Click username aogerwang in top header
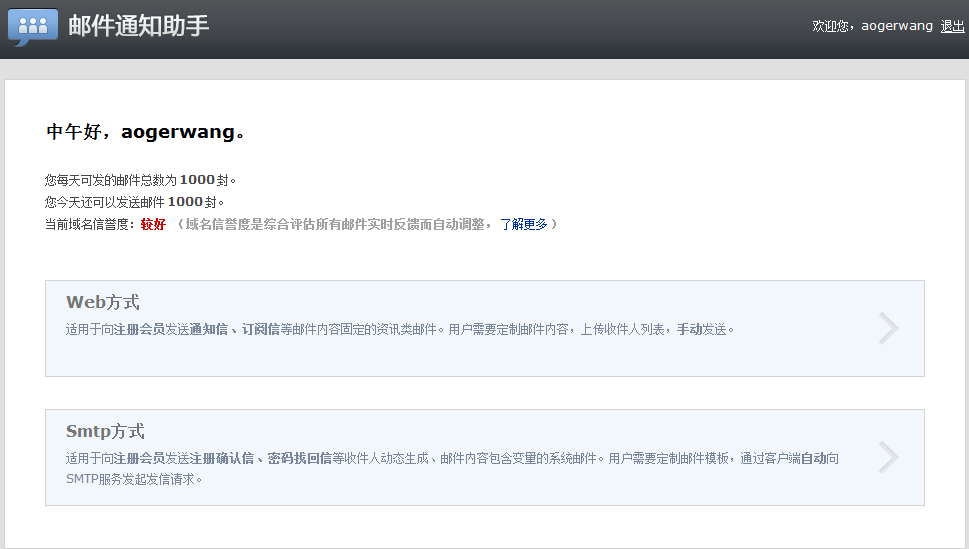969x549 pixels. (897, 26)
